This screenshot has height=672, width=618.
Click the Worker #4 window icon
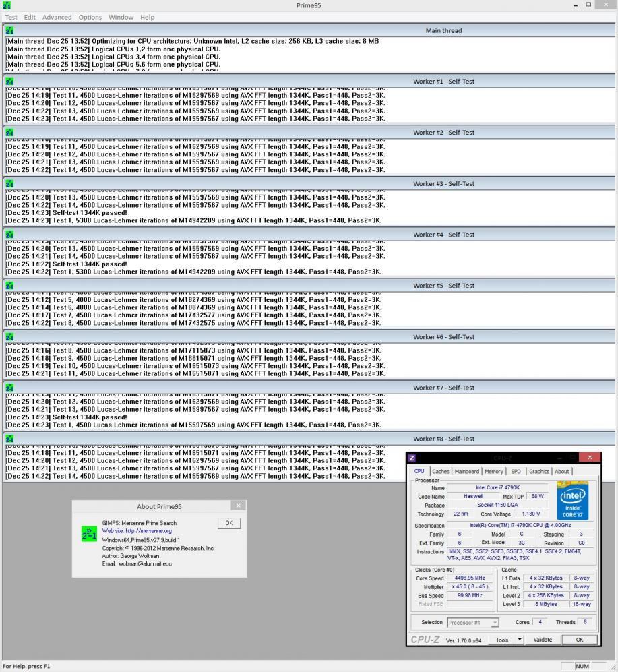[x=9, y=235]
